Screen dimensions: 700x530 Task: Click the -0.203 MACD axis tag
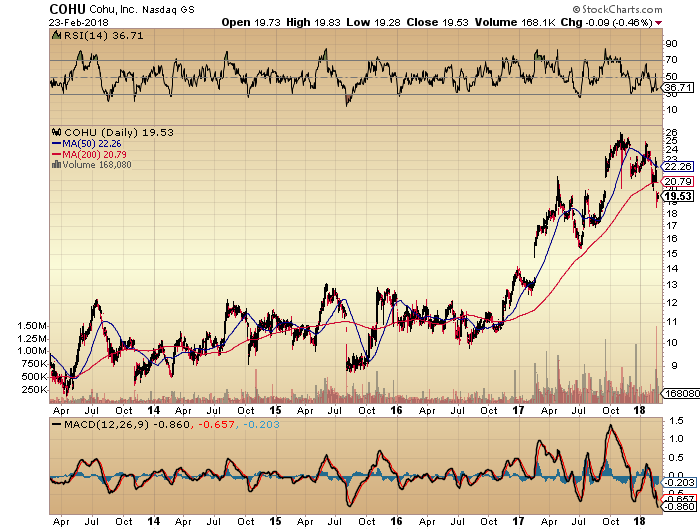[679, 483]
